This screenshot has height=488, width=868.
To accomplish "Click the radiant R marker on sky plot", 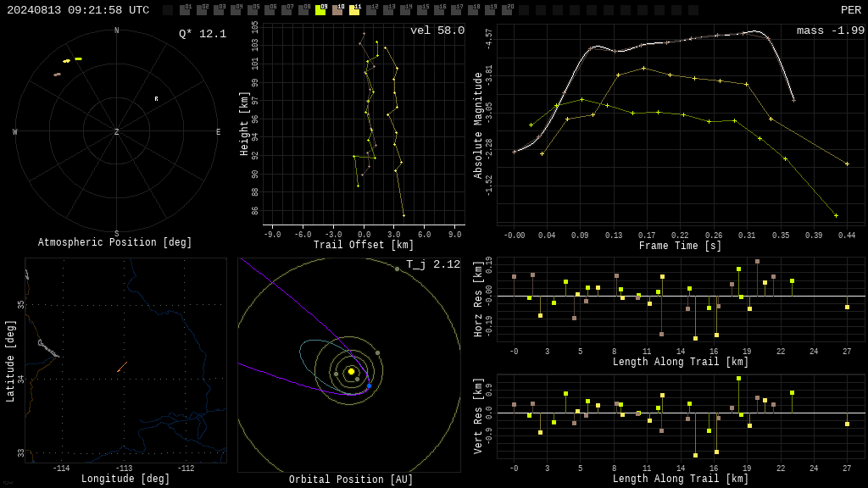I will pos(156,98).
